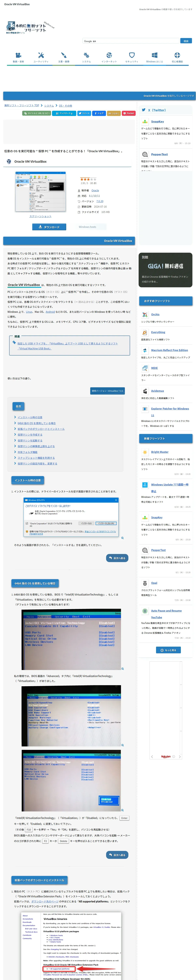The width and height of the screenshot is (196, 980).
Task: Open the 初心者講座 category icon
Action: coord(177,55)
